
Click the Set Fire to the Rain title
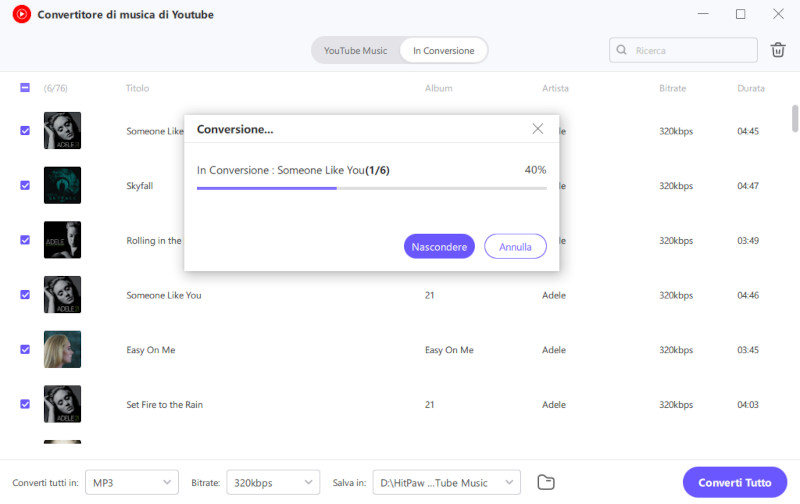pos(164,405)
